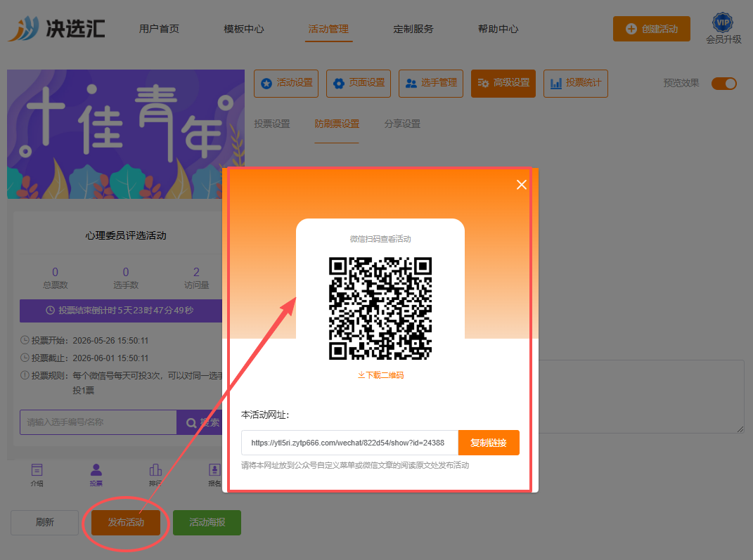
Task: Click the 决选汇 logo
Action: [57, 29]
